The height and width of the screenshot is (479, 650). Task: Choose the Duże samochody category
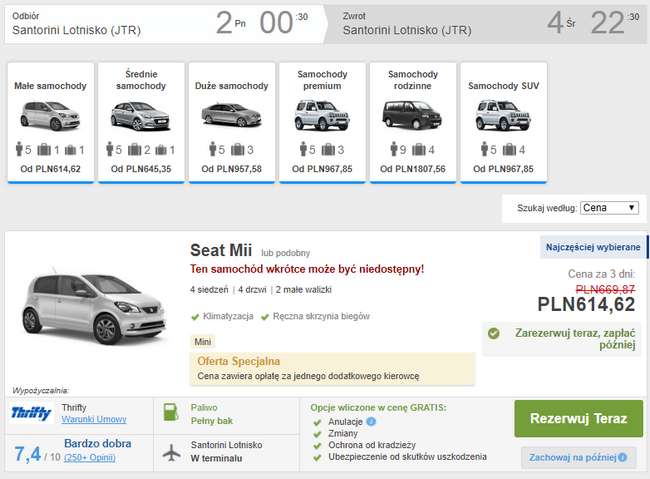[x=232, y=123]
